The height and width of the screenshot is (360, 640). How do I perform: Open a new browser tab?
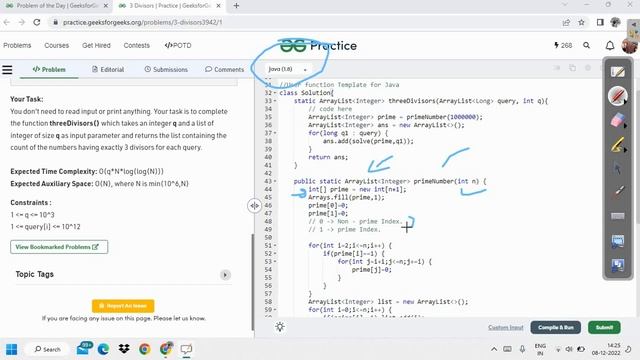(236, 6)
